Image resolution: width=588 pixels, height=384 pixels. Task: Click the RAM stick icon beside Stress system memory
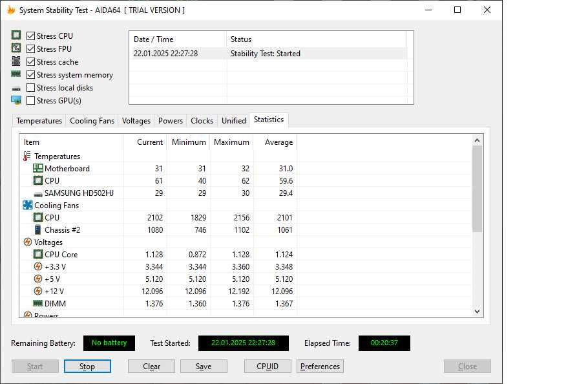click(16, 74)
